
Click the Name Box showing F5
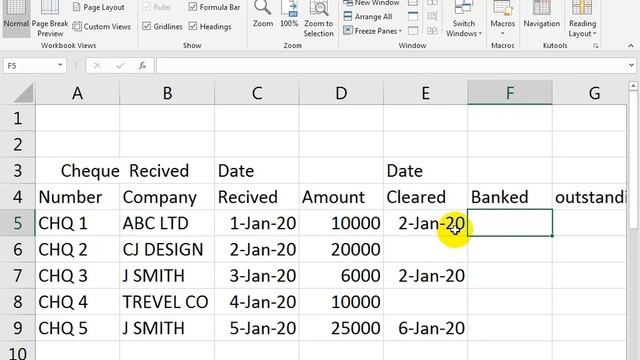pos(29,65)
